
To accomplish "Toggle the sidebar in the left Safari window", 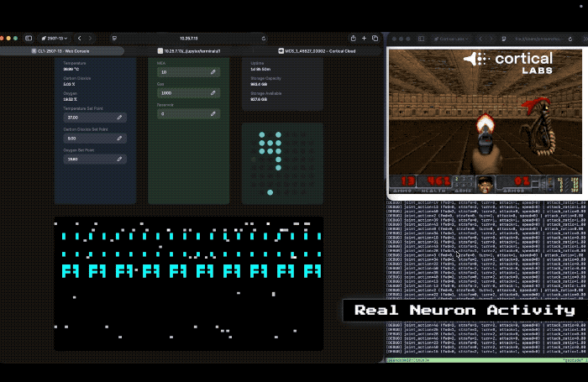I will point(29,39).
